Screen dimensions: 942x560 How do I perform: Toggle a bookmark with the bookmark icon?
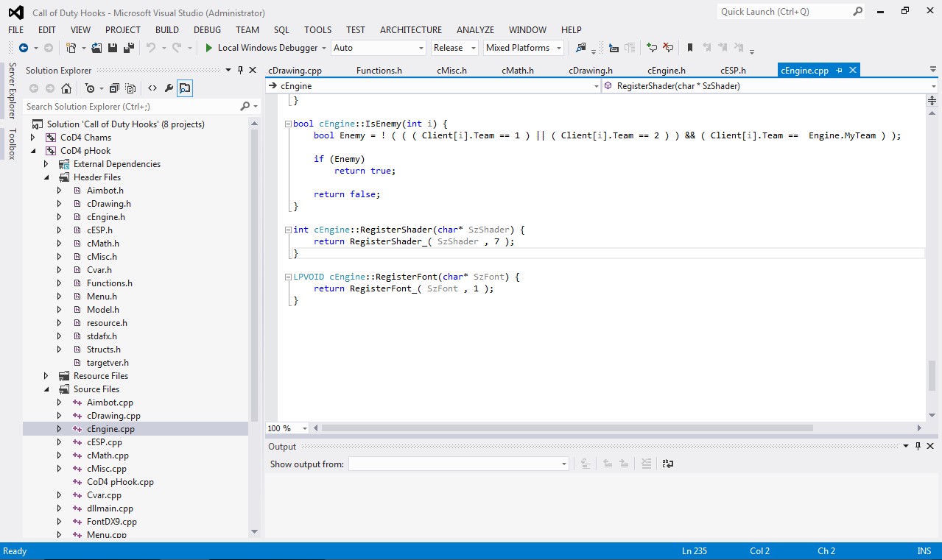[690, 48]
